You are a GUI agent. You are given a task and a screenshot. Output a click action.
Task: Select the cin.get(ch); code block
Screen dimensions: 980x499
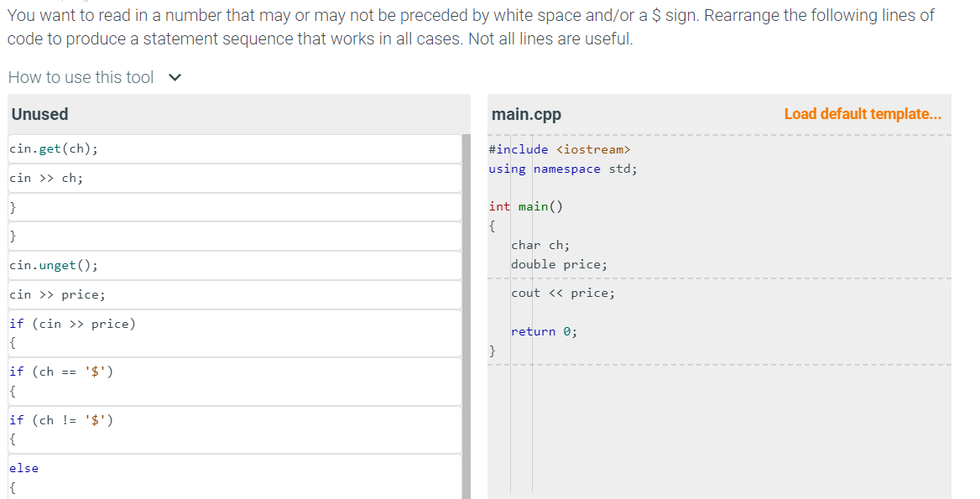coord(235,148)
